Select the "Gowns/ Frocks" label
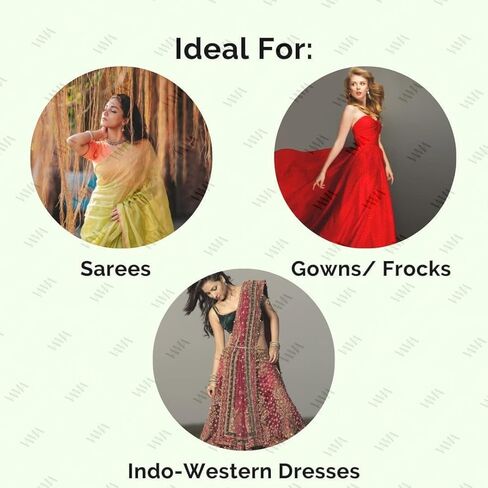Screen dimensions: 488x488 (x=371, y=269)
